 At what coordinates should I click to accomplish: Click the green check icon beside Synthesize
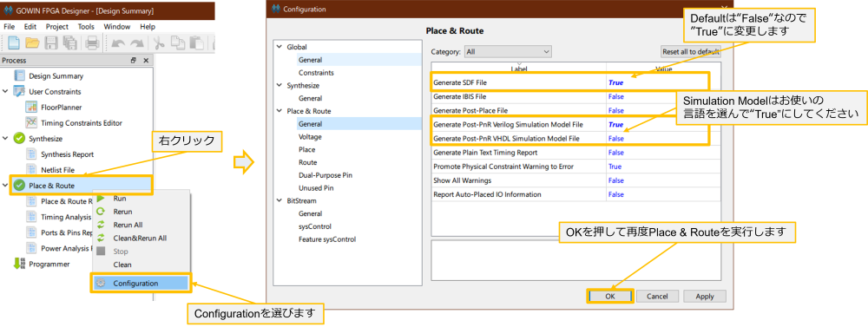pos(19,138)
